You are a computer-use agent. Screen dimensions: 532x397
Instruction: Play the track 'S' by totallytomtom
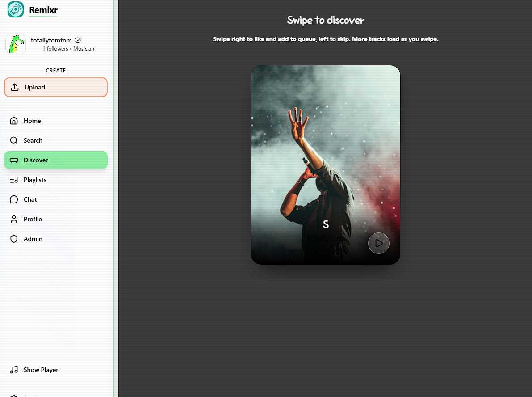(x=378, y=243)
